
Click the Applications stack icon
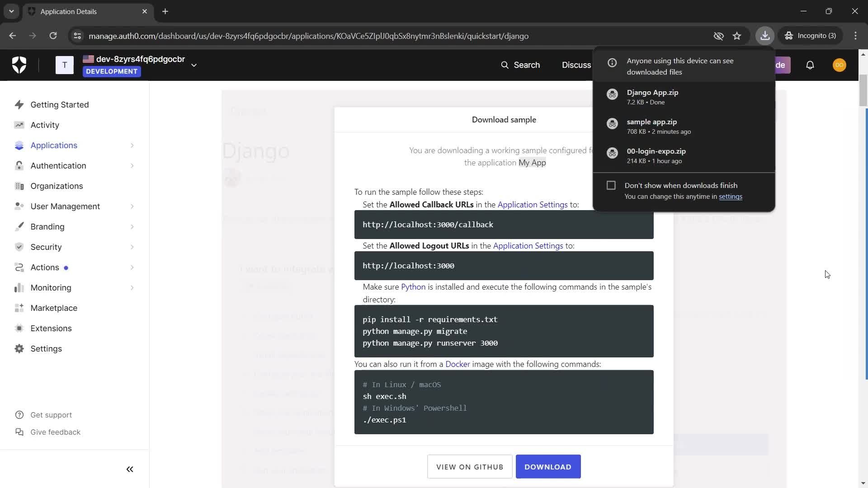[19, 145]
